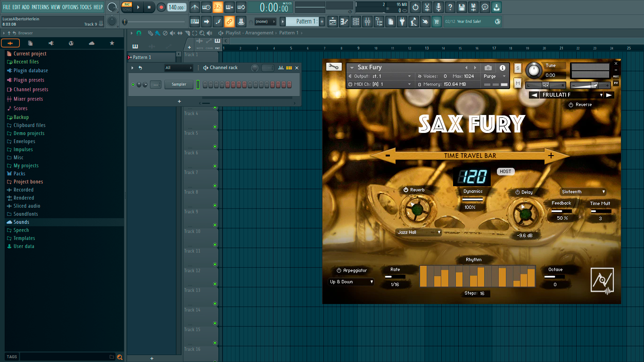Open the plugin picker plug icon
This screenshot has height=362, width=644.
[x=402, y=21]
